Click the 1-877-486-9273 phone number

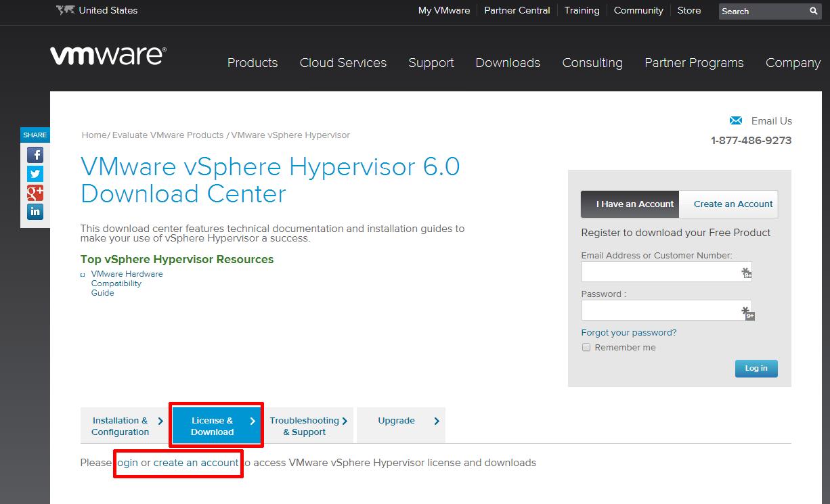(x=751, y=141)
